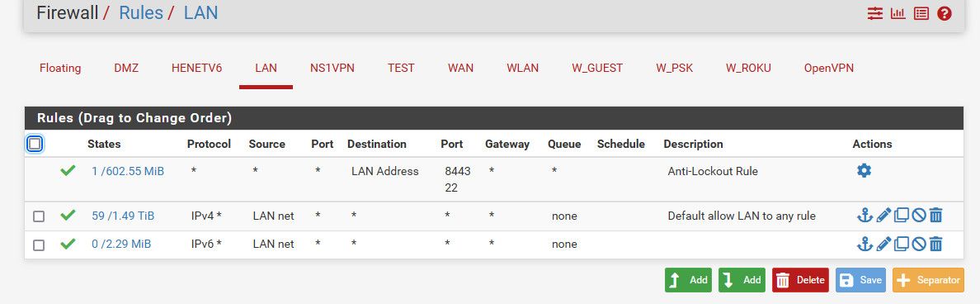Copy the IPv6 LAN net rule
The height and width of the screenshot is (304, 980).
point(901,244)
